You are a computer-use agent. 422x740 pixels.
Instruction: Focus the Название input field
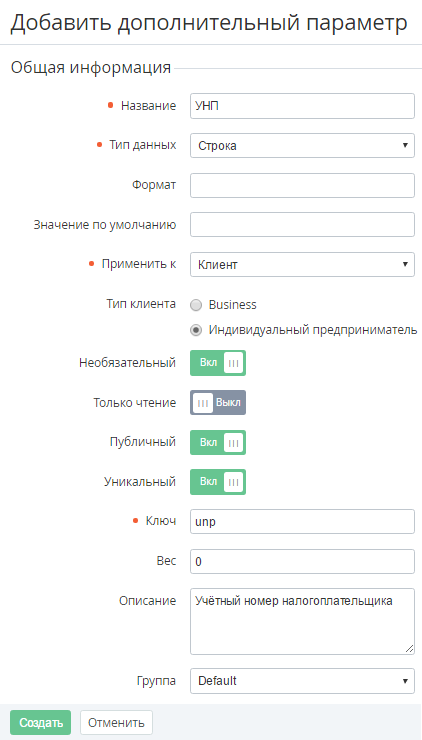[x=303, y=106]
